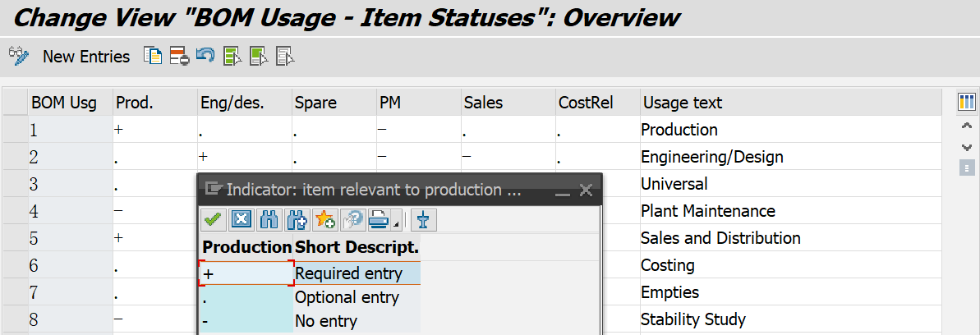Click the Spare column header

[x=334, y=103]
